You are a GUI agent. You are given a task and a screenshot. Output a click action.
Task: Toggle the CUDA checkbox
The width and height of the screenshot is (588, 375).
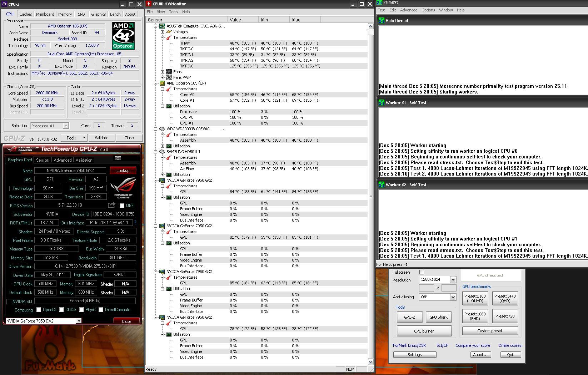(61, 310)
